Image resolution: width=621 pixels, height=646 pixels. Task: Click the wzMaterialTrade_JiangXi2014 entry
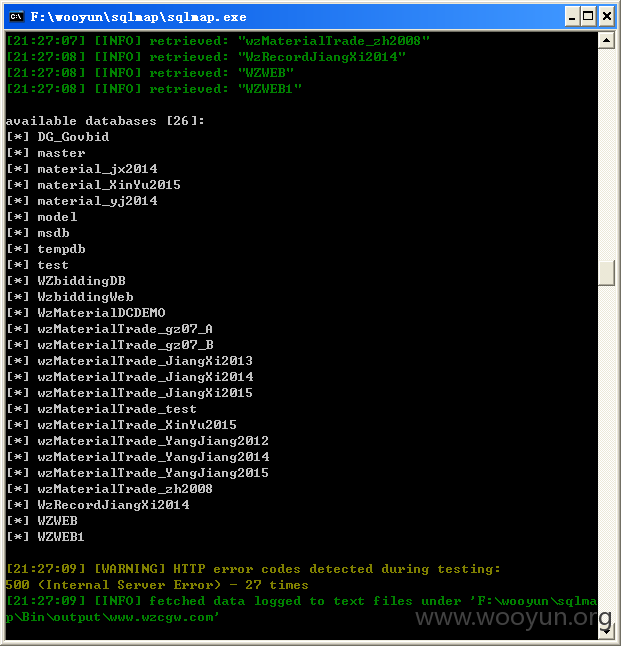click(x=130, y=377)
